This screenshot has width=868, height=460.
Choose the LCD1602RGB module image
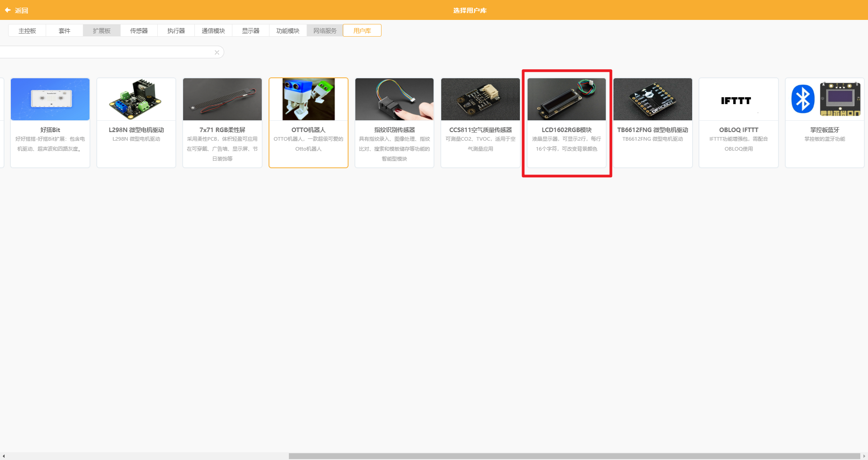(566, 99)
